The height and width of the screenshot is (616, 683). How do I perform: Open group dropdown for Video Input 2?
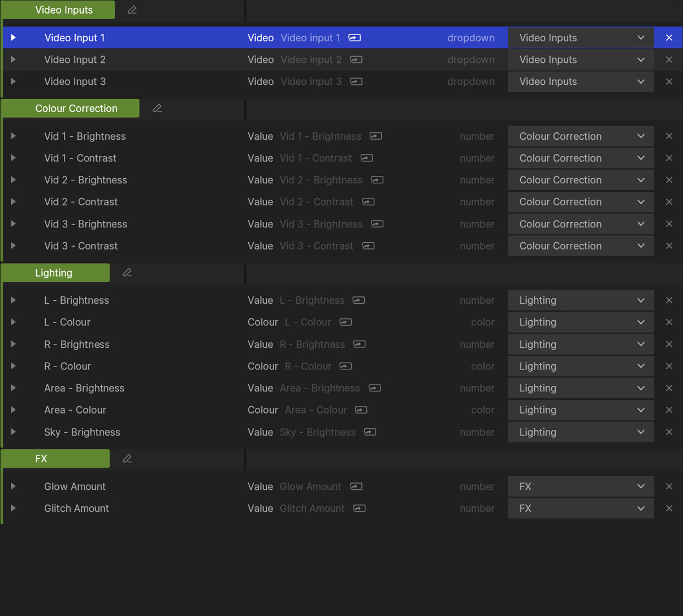581,60
